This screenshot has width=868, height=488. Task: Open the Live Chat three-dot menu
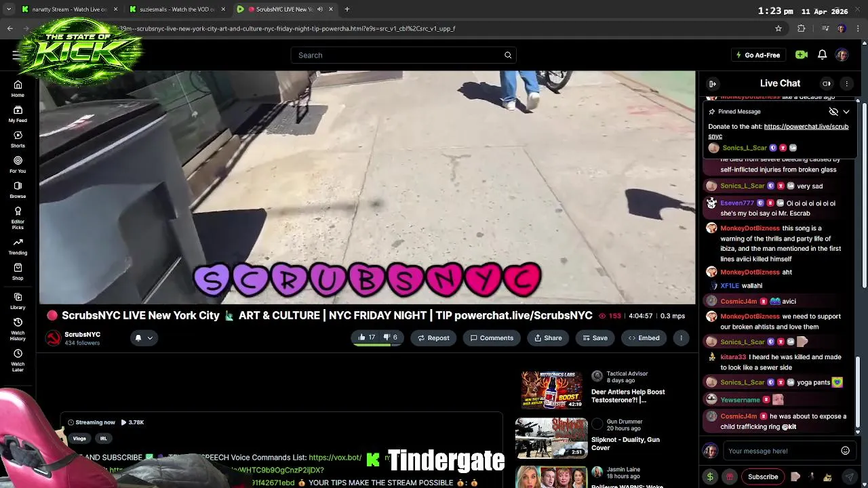click(846, 83)
